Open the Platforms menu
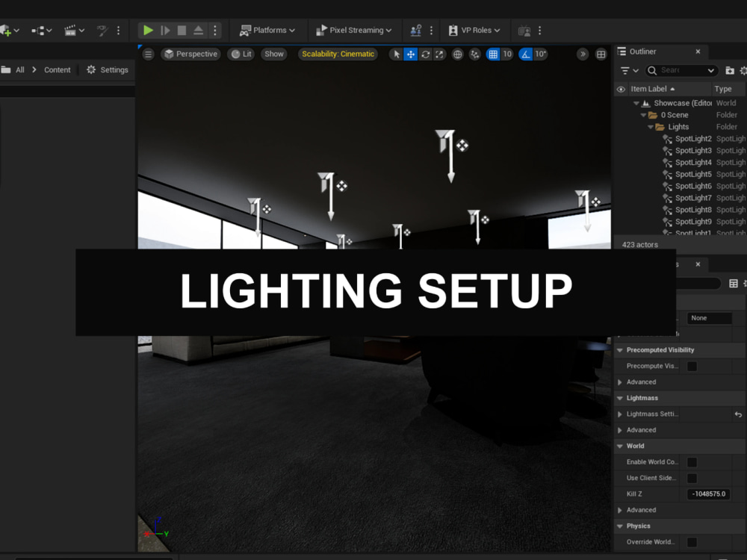Image resolution: width=747 pixels, height=560 pixels. click(267, 31)
